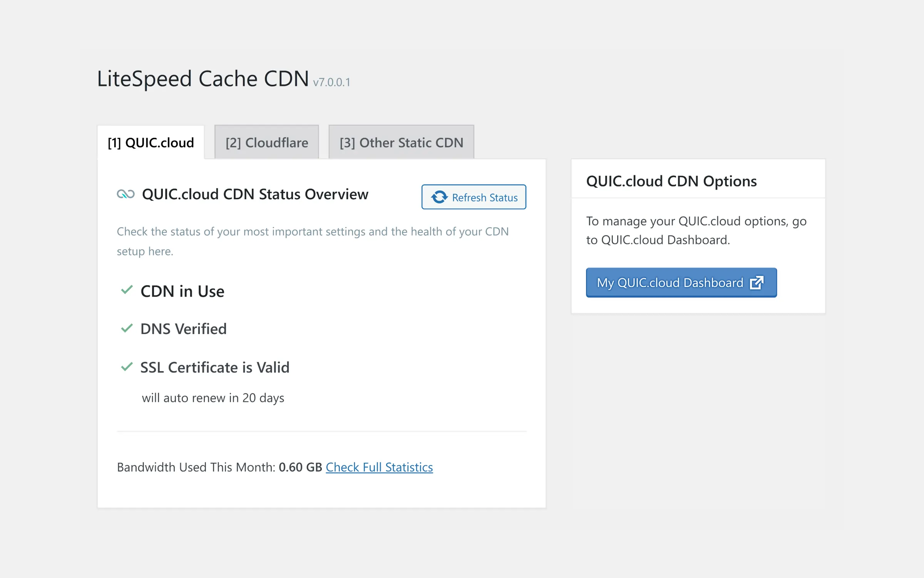Click the DNS Verified checkmark icon

click(127, 328)
